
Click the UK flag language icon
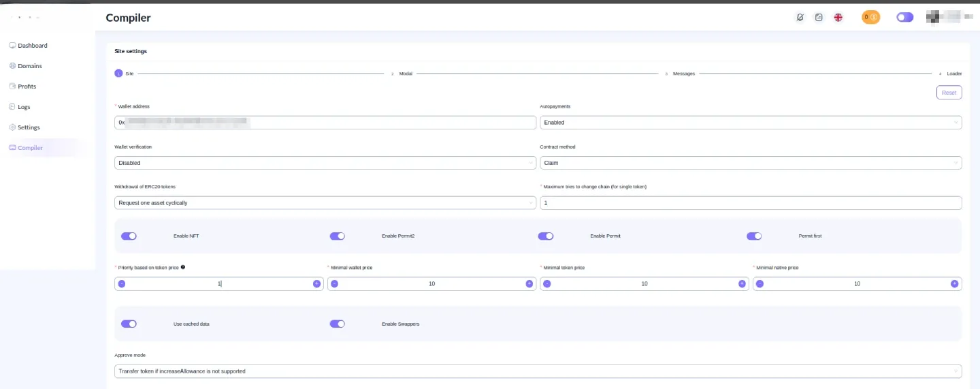coord(838,18)
